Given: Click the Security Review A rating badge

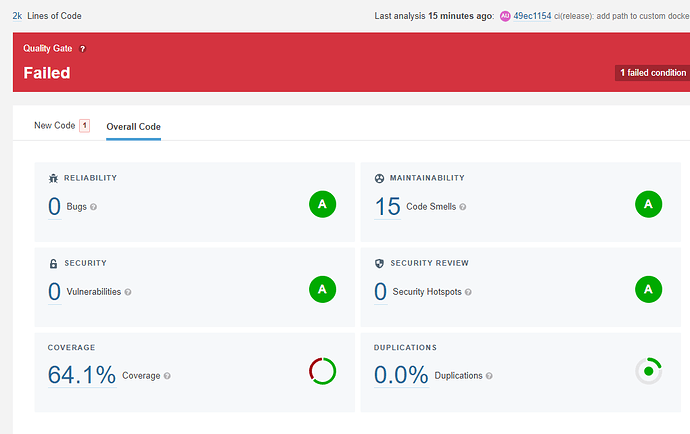Looking at the screenshot, I should (x=649, y=289).
